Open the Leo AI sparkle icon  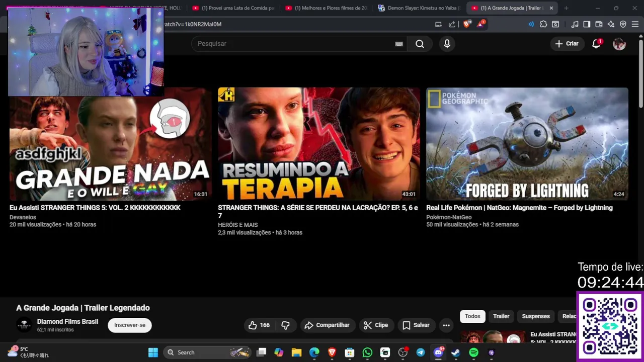tap(611, 24)
